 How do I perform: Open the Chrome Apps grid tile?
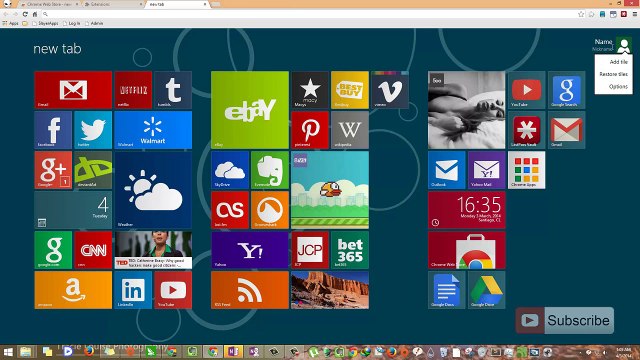tap(527, 170)
